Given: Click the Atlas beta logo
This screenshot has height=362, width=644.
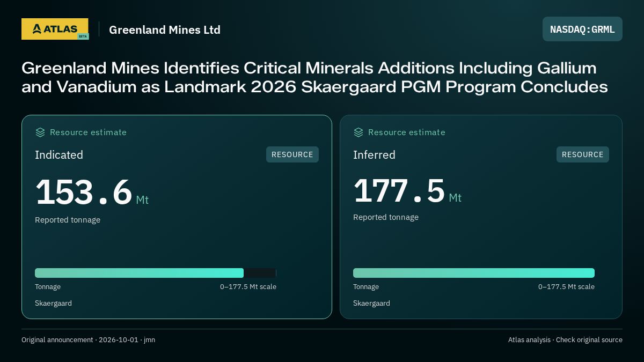Looking at the screenshot, I should point(55,29).
